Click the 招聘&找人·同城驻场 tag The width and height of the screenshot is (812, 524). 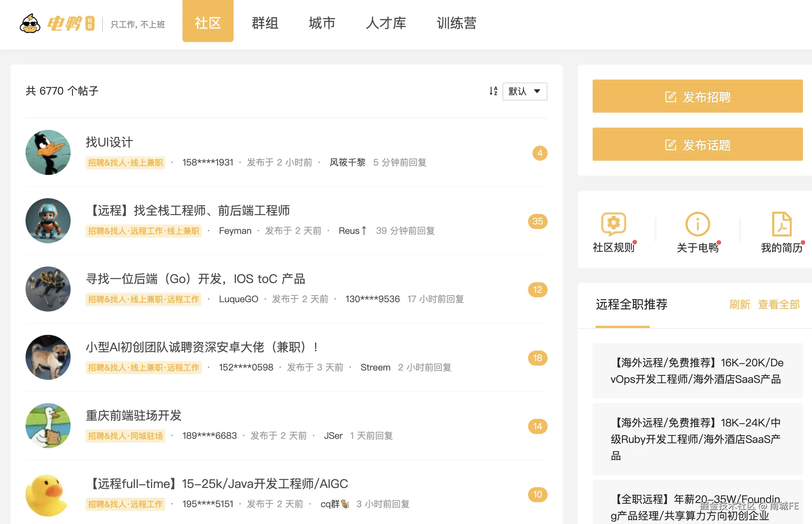click(125, 436)
